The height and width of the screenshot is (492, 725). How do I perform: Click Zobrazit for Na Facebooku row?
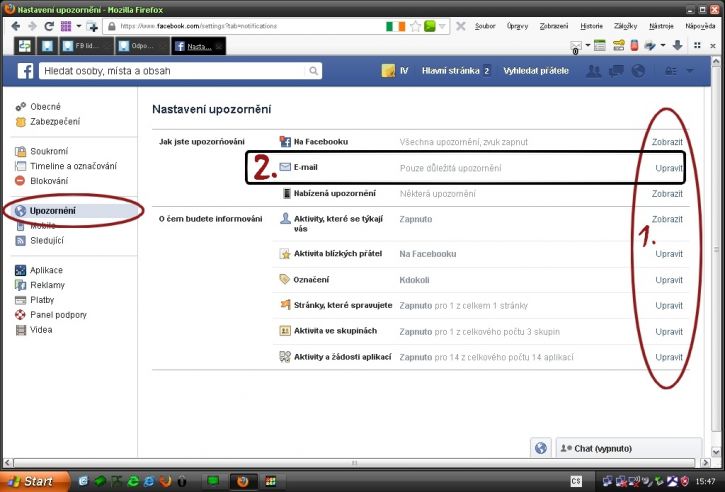(x=667, y=142)
